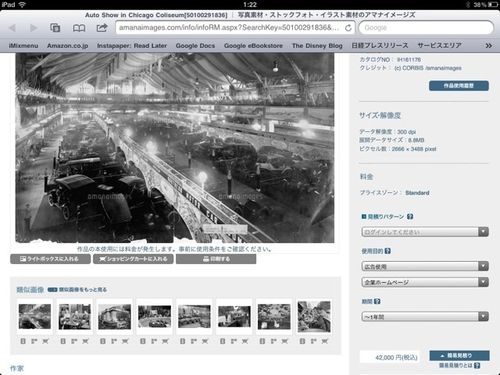Tap the Safari back arrow

(12, 28)
